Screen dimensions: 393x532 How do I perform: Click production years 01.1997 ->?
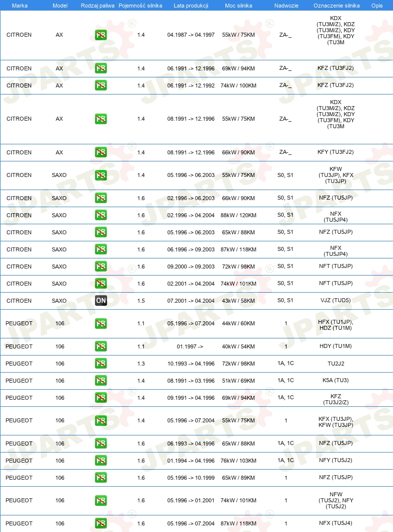coord(190,346)
